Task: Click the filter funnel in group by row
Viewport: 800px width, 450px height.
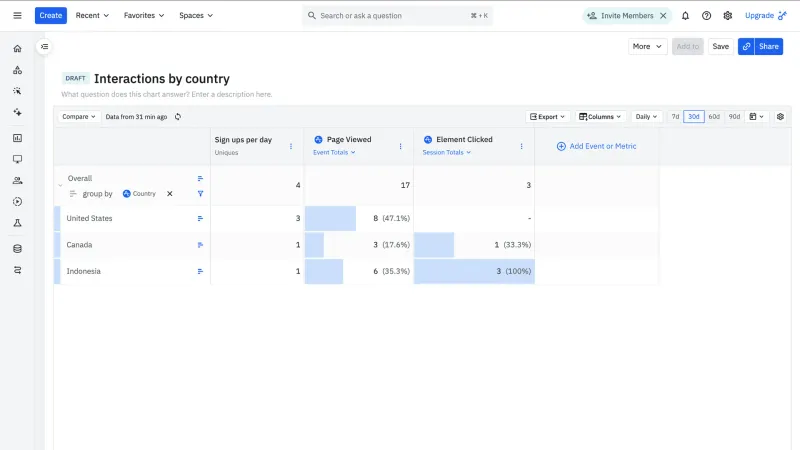Action: click(200, 194)
